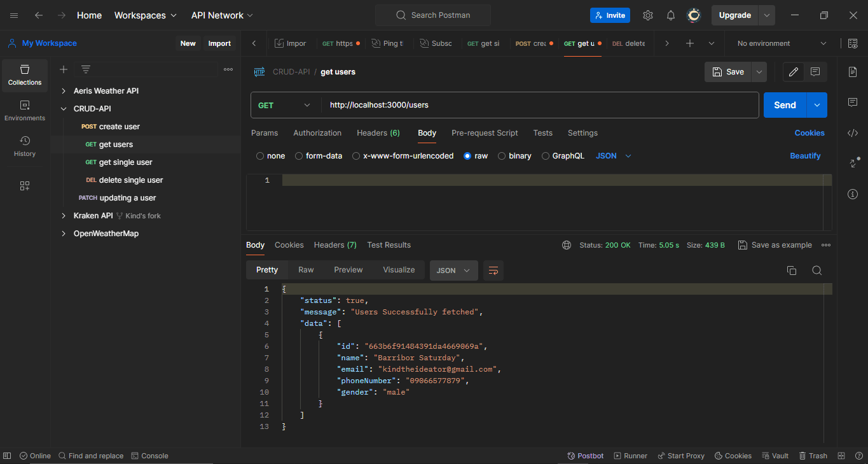Screen dimensions: 868x464
Task: Click Import button in workspace header
Action: (219, 43)
